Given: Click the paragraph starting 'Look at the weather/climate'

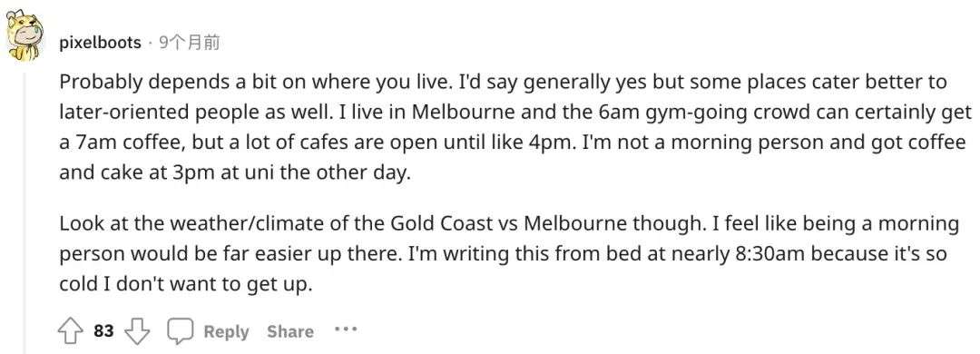Looking at the screenshot, I should (509, 254).
